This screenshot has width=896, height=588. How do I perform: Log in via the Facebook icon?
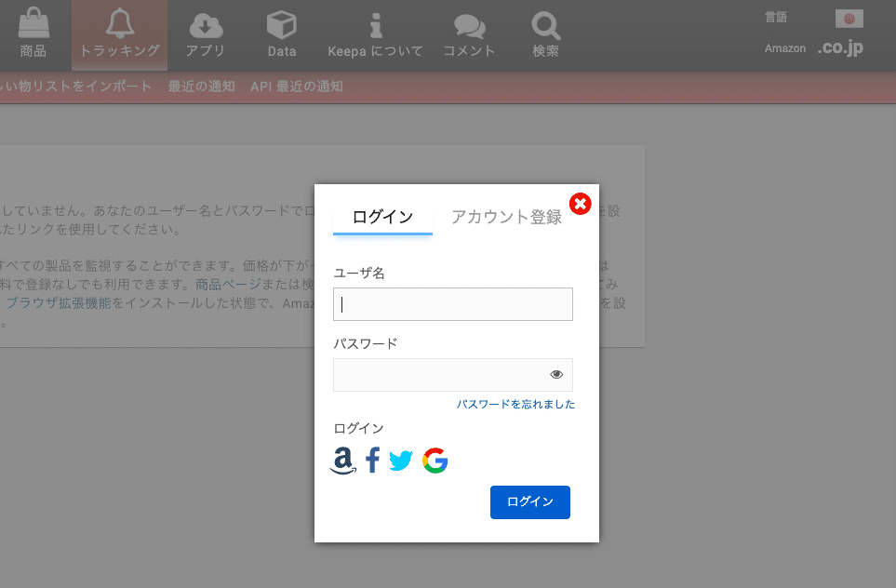point(372,460)
